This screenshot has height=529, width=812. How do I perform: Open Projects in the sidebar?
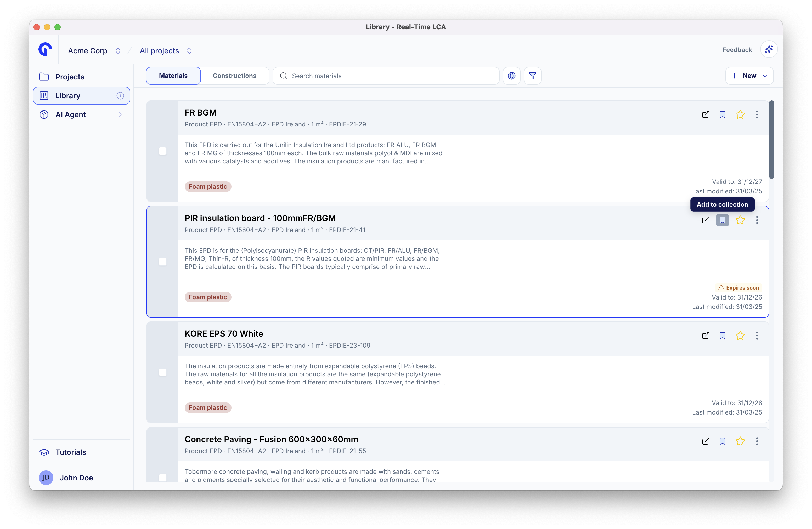(x=81, y=77)
